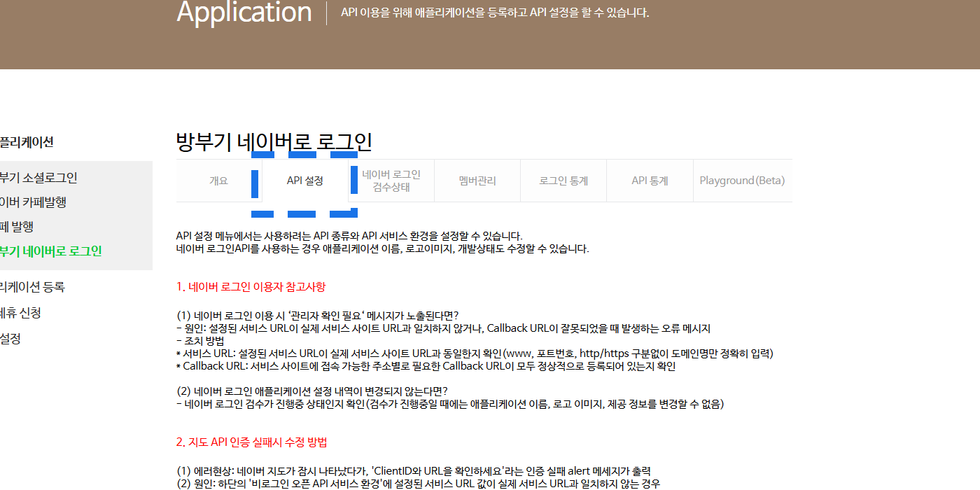Click the question about 설정 내역이 변경되지 않는다면
This screenshot has width=980, height=490.
tap(312, 391)
